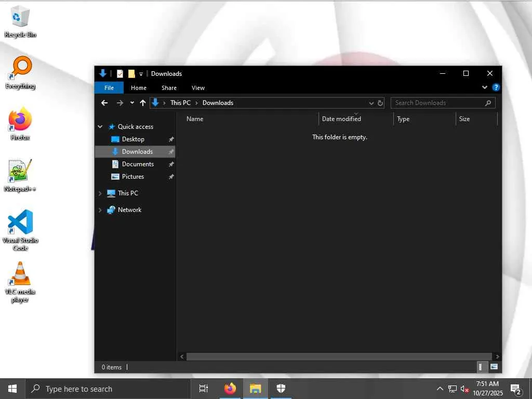The height and width of the screenshot is (399, 532).
Task: Open Firefox from the taskbar
Action: pos(230,389)
